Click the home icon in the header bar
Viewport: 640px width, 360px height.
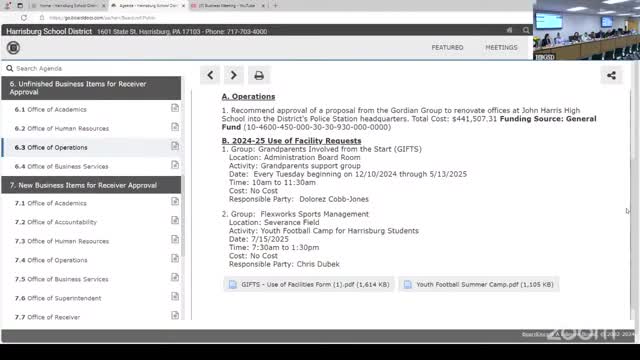(x=509, y=30)
